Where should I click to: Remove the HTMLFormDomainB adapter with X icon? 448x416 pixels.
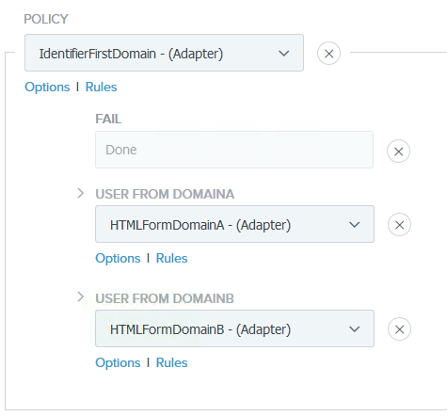[399, 329]
